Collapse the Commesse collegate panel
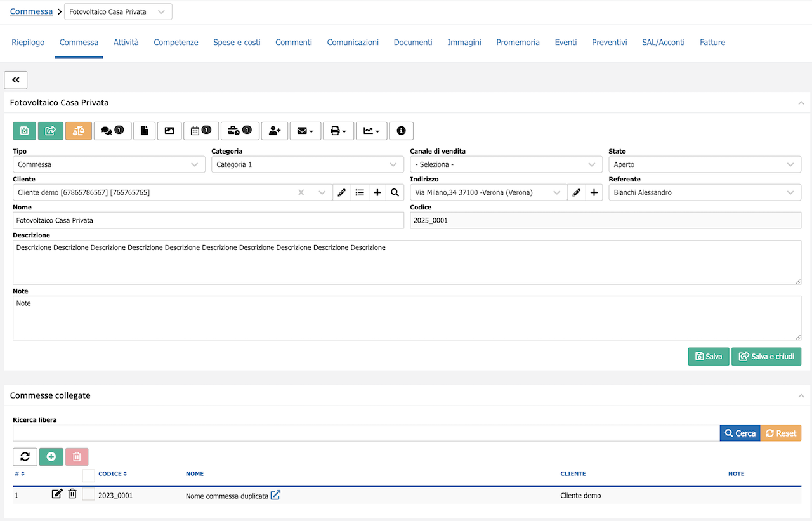Viewport: 812px width, 521px height. (x=801, y=395)
